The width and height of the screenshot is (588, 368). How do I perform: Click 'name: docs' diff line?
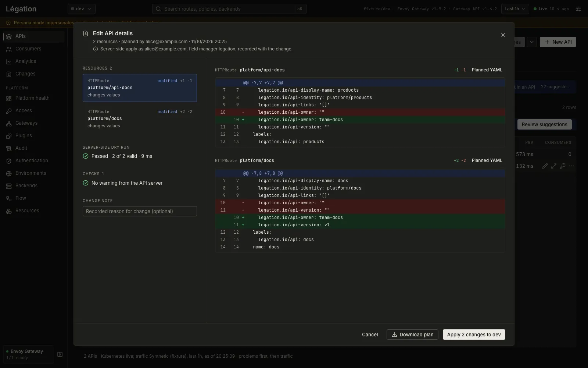click(x=360, y=247)
